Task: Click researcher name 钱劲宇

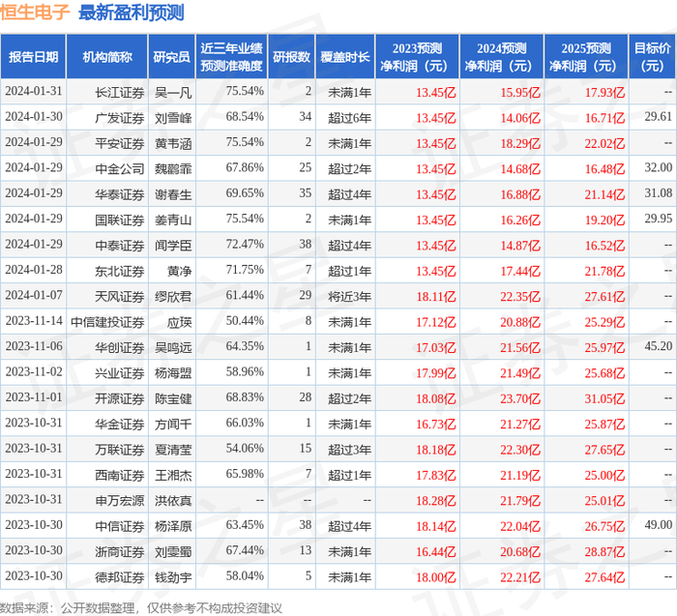Action: [x=173, y=577]
